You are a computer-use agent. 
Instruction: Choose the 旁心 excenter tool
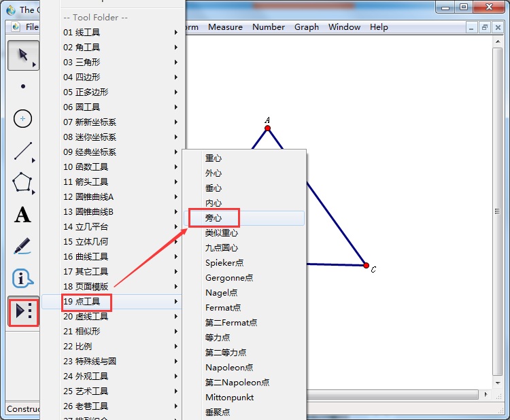pos(244,217)
